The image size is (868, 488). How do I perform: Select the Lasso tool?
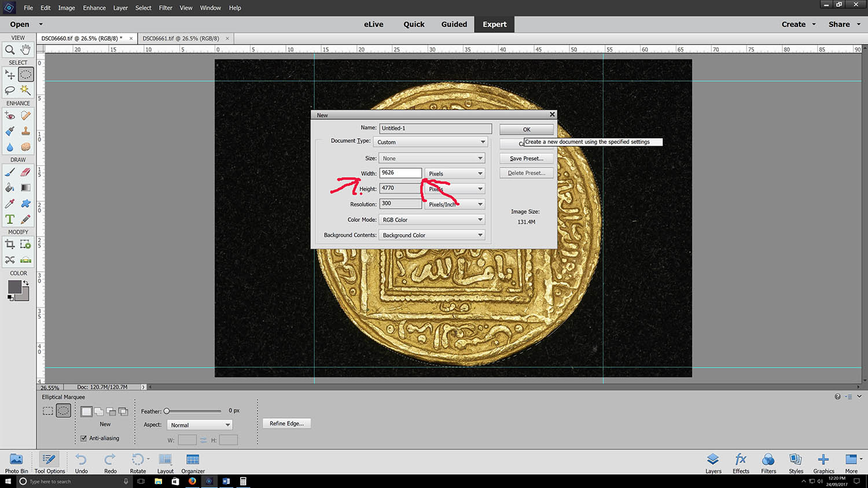tap(10, 90)
